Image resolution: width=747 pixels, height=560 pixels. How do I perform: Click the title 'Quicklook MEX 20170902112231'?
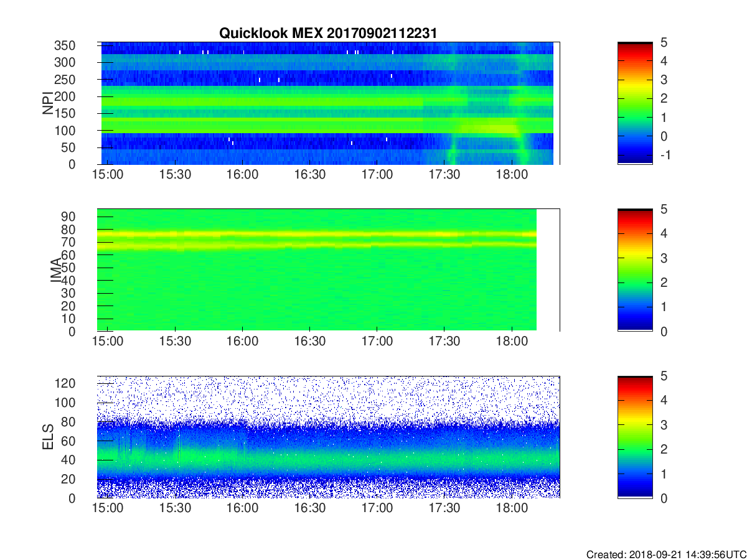(x=328, y=33)
